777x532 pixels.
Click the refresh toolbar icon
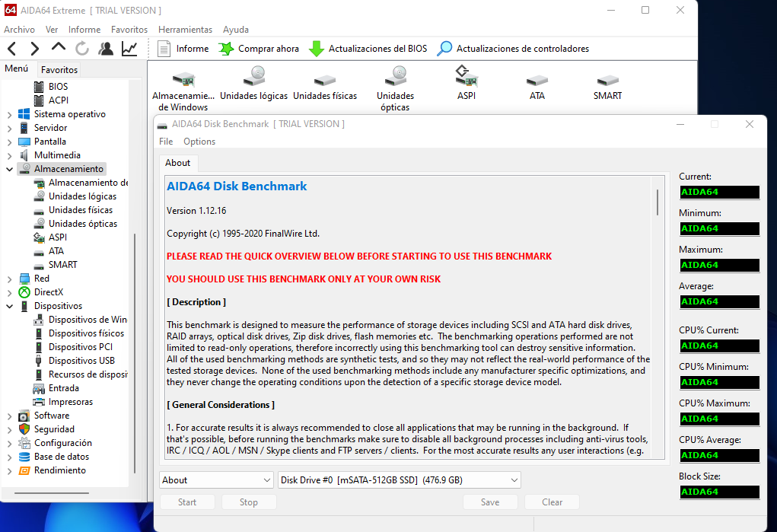(82, 49)
